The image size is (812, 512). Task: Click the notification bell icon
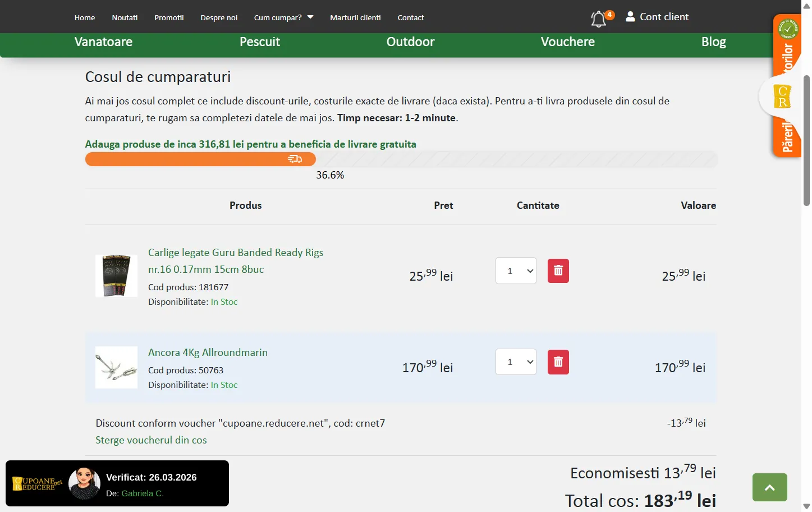[599, 19]
